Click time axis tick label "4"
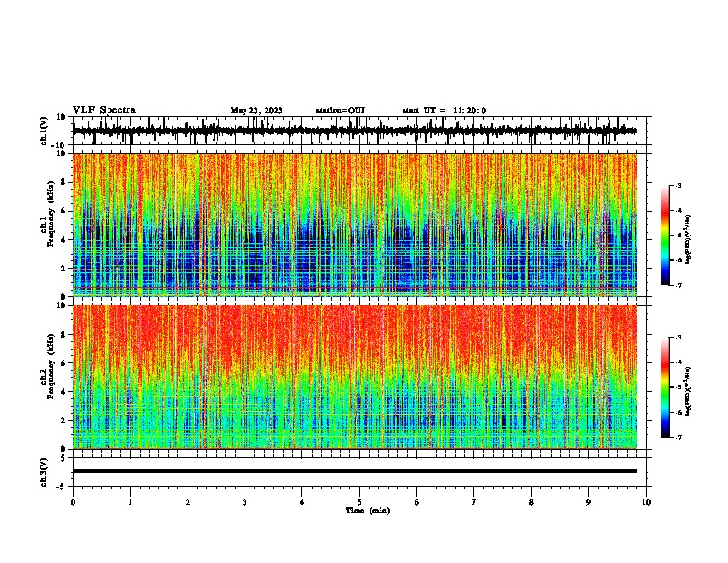 302,502
